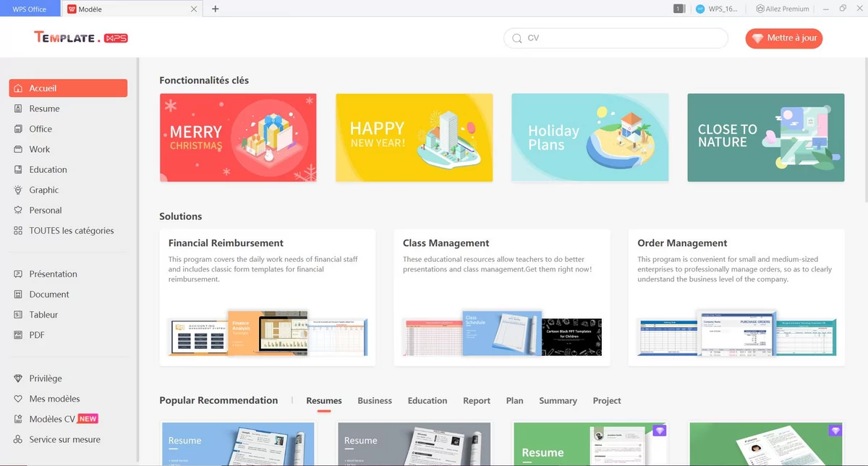The width and height of the screenshot is (868, 466).
Task: Click the page vertical scrollbar
Action: 865,130
